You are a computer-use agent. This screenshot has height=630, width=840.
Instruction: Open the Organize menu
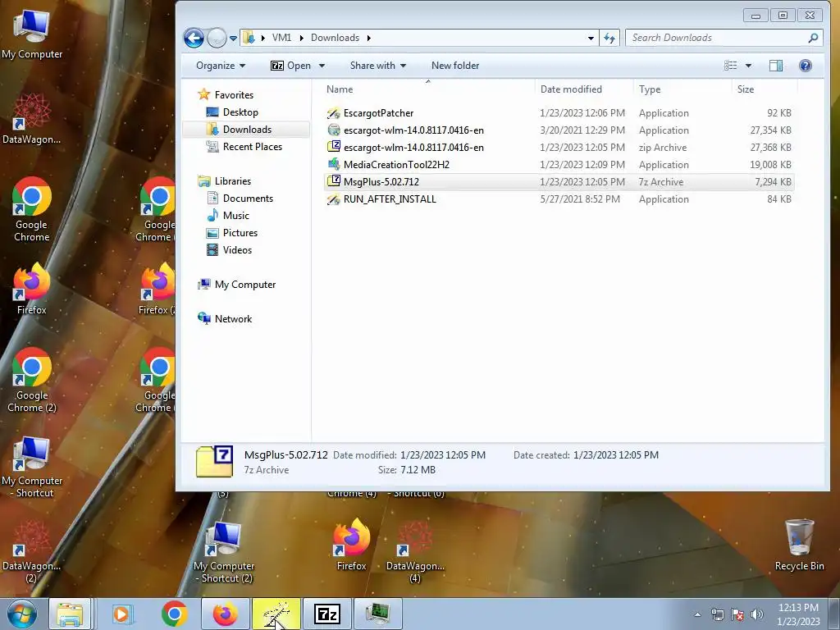(220, 66)
